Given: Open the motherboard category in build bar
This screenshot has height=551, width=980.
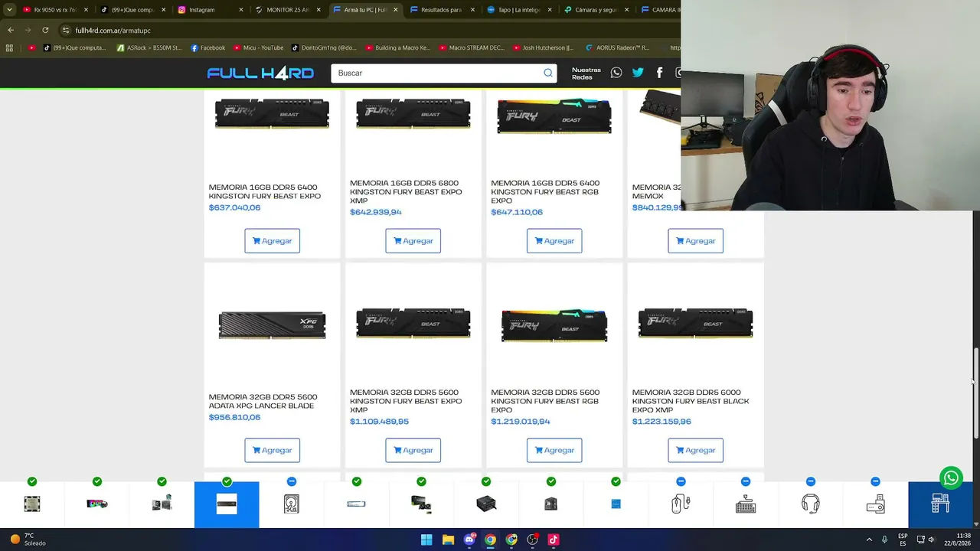Looking at the screenshot, I should pyautogui.click(x=162, y=504).
